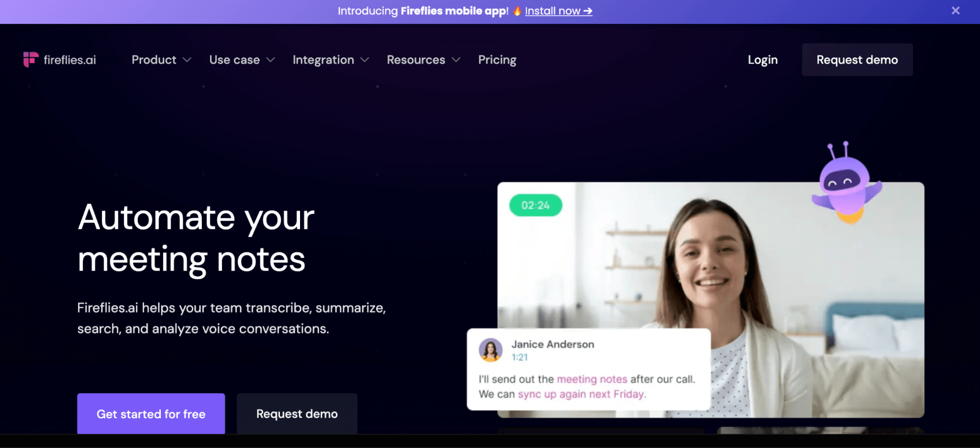This screenshot has height=448, width=980.
Task: Follow the Install now link
Action: click(558, 11)
